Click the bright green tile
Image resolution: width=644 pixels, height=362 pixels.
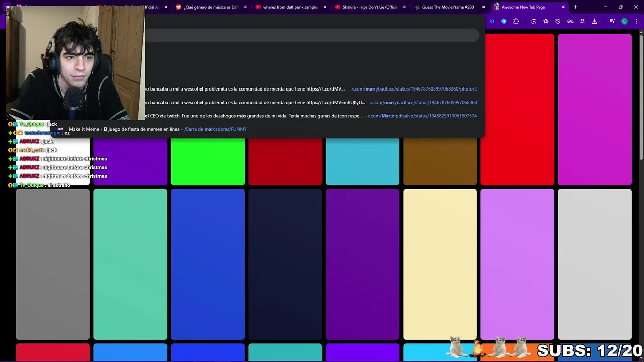pyautogui.click(x=207, y=161)
